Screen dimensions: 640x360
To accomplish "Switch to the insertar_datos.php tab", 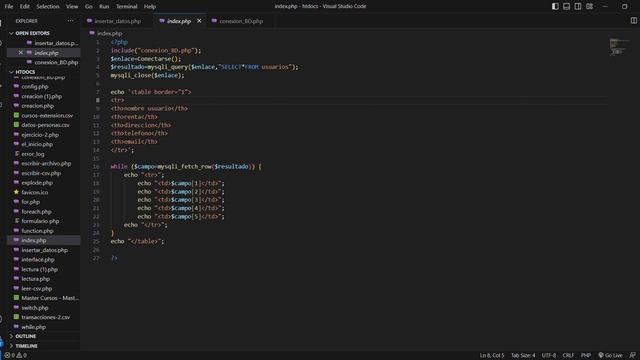I will coord(118,21).
